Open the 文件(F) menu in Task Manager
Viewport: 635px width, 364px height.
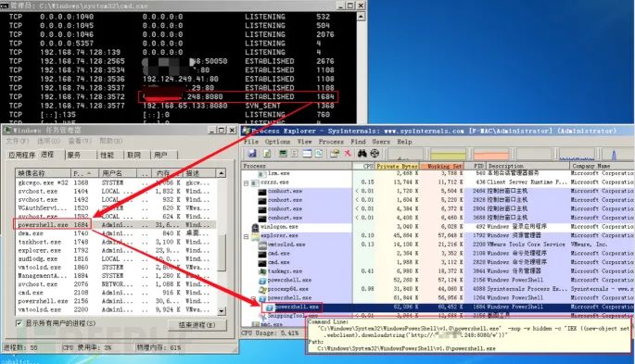[x=18, y=141]
